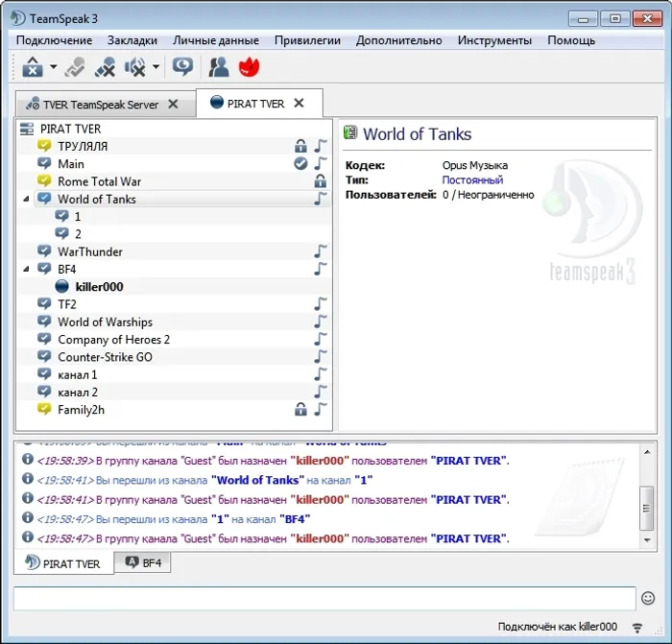This screenshot has width=672, height=644.
Task: Click the chat message input field
Action: point(324,598)
